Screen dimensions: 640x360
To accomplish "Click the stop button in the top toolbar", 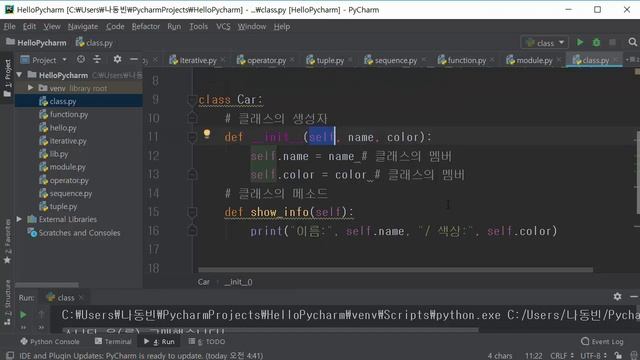I will (x=612, y=42).
